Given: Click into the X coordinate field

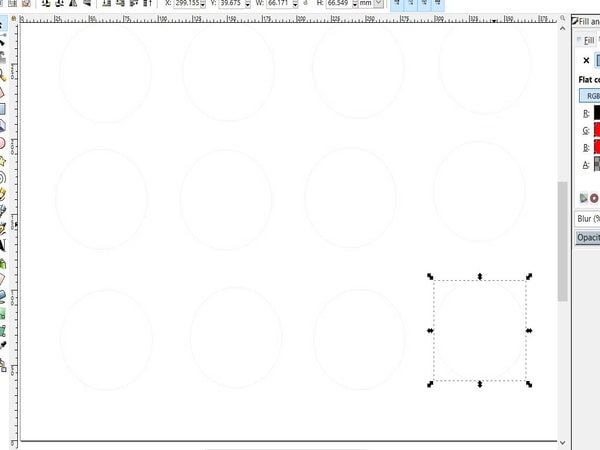Looking at the screenshot, I should (x=187, y=3).
